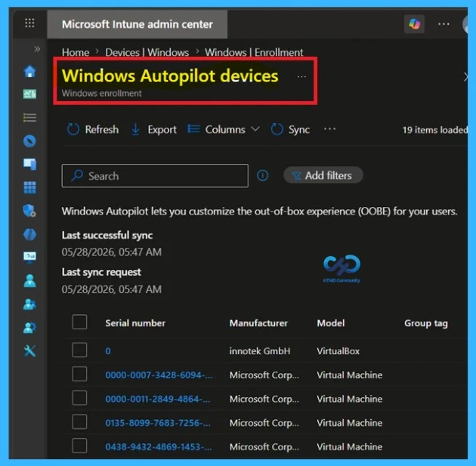Open device with serial number 0
The width and height of the screenshot is (476, 466).
pyautogui.click(x=108, y=351)
